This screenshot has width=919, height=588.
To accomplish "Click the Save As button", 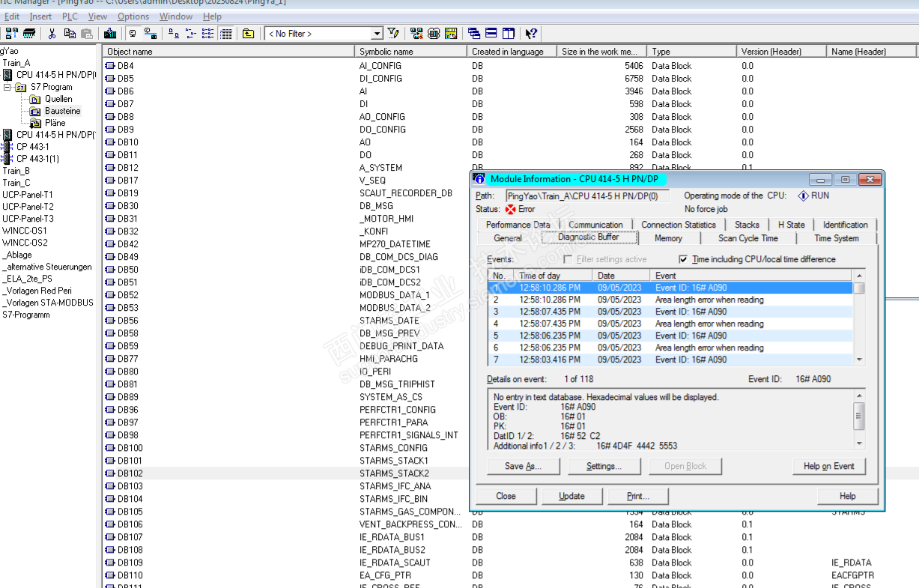I will (523, 466).
